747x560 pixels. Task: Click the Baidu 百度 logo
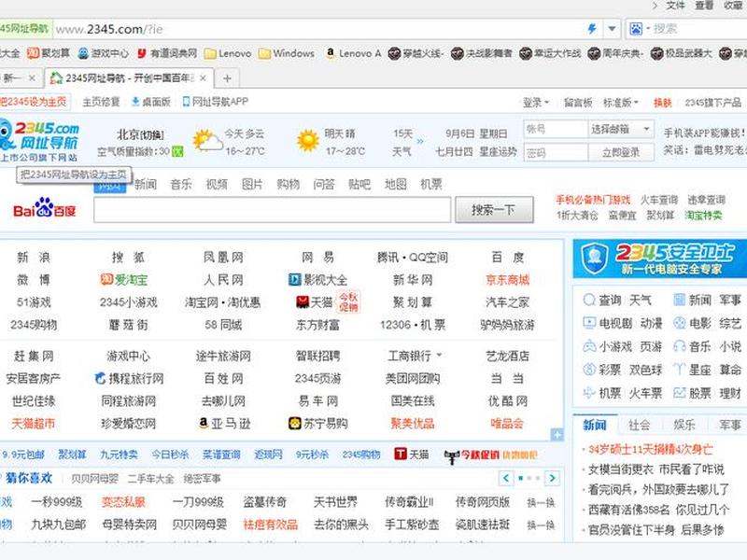tap(44, 208)
